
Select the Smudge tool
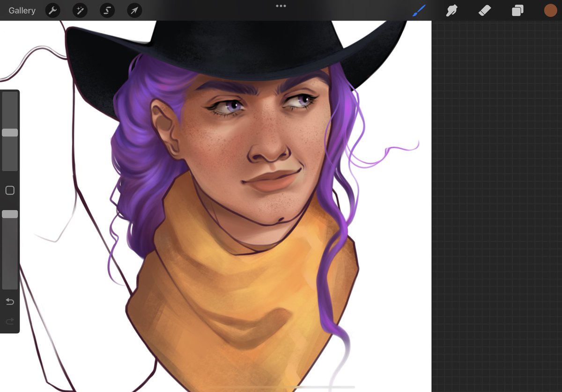[x=451, y=10]
